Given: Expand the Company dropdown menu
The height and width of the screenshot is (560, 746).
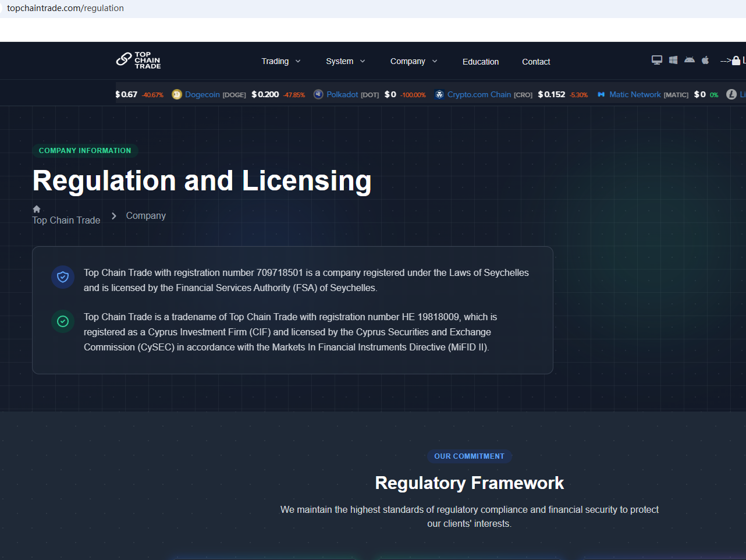Looking at the screenshot, I should click(414, 61).
